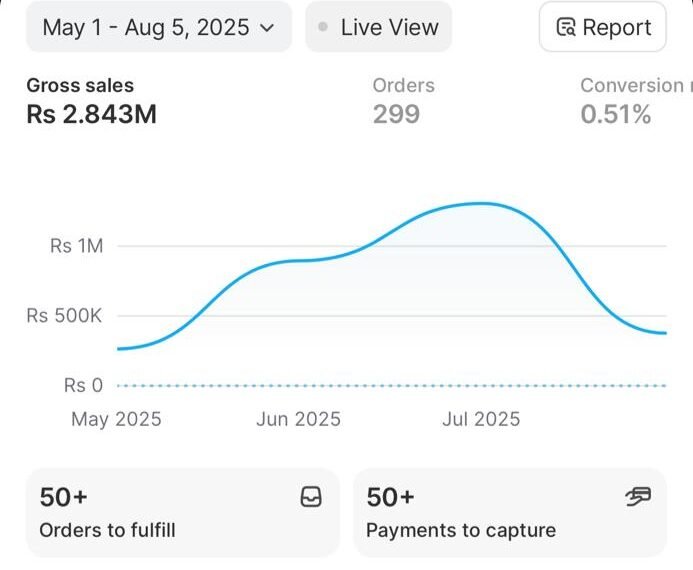The height and width of the screenshot is (570, 693).
Task: Open the Payments to capture card
Action: pyautogui.click(x=510, y=512)
